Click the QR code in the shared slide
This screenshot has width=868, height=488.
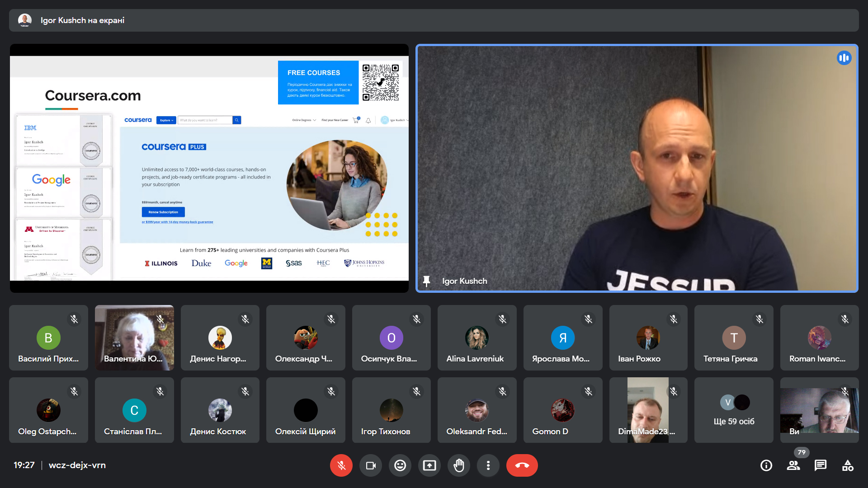(x=381, y=82)
